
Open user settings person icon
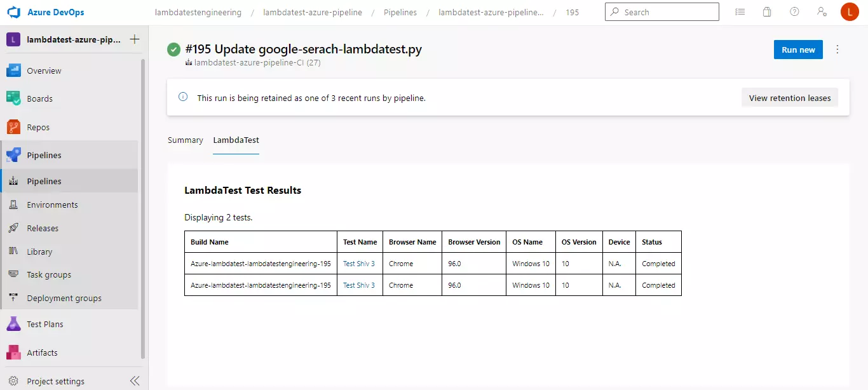click(x=822, y=11)
